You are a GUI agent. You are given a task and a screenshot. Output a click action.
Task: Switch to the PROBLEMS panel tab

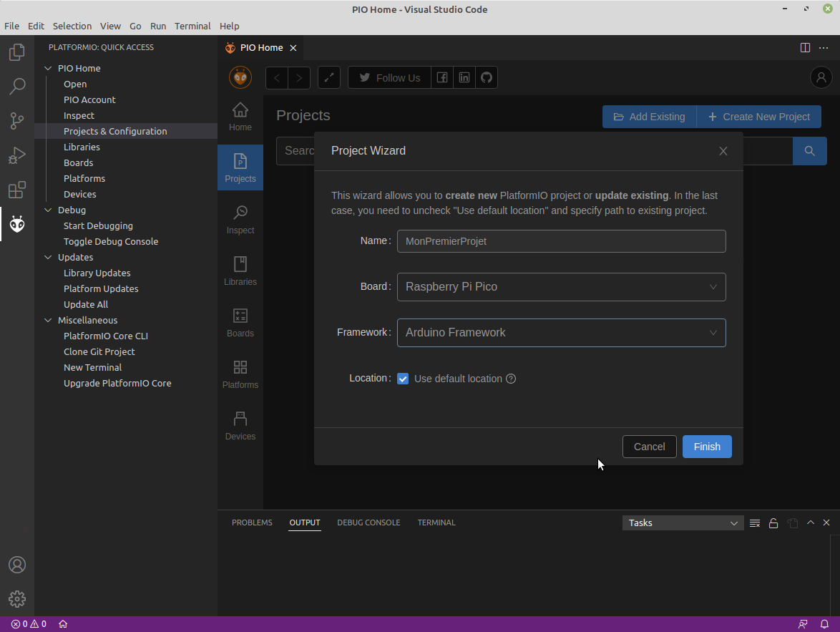[252, 522]
